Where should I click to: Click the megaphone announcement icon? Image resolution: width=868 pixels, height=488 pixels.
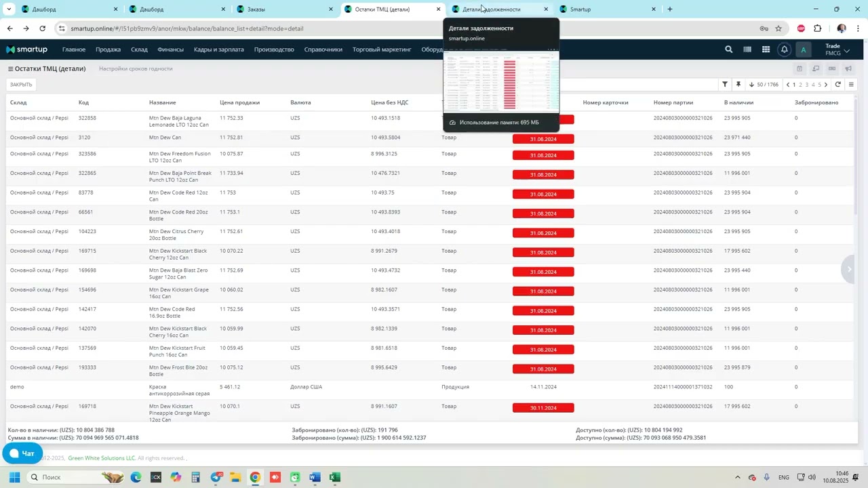click(848, 68)
